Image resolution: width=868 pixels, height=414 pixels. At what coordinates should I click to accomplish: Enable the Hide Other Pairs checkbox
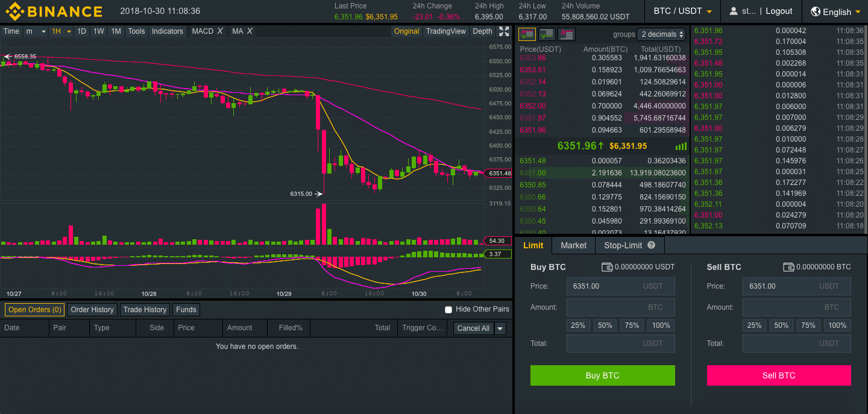tap(448, 309)
